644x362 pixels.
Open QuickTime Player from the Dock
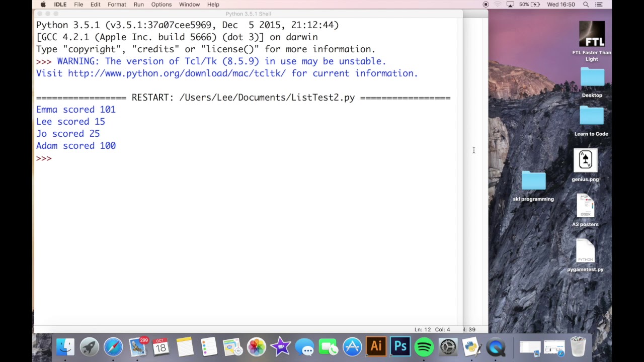click(x=496, y=347)
